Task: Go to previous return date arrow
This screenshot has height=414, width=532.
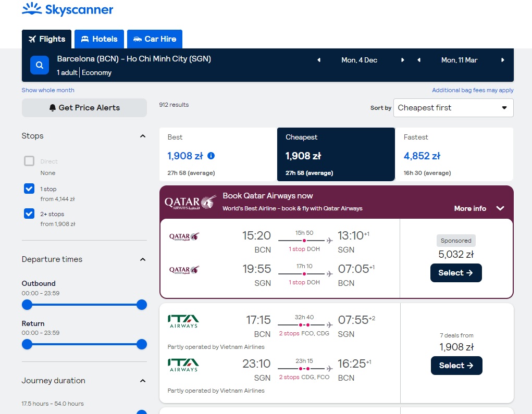Action: (419, 60)
